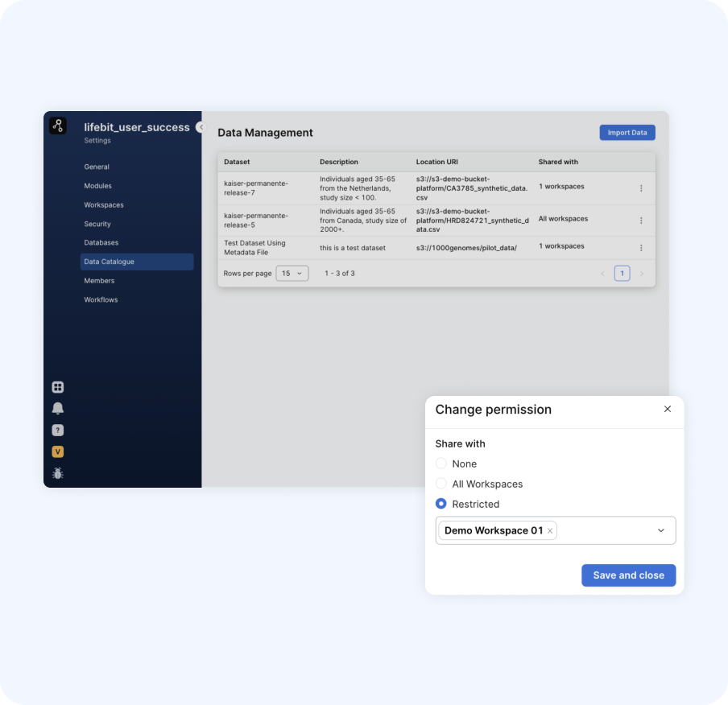Open the help question mark icon
728x705 pixels.
[x=58, y=431]
